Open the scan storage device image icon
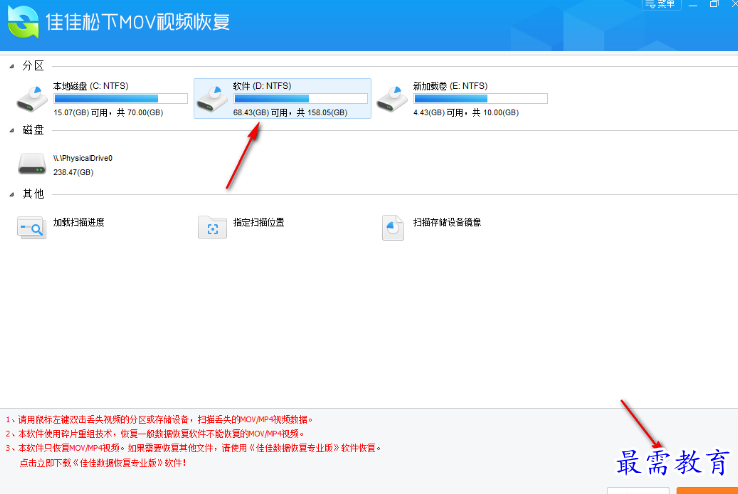This screenshot has width=738, height=494. point(393,228)
